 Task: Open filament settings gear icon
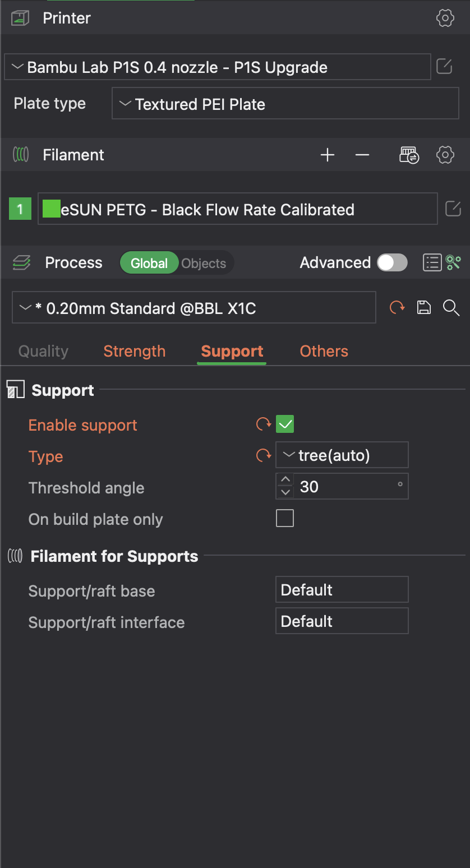[x=445, y=155]
